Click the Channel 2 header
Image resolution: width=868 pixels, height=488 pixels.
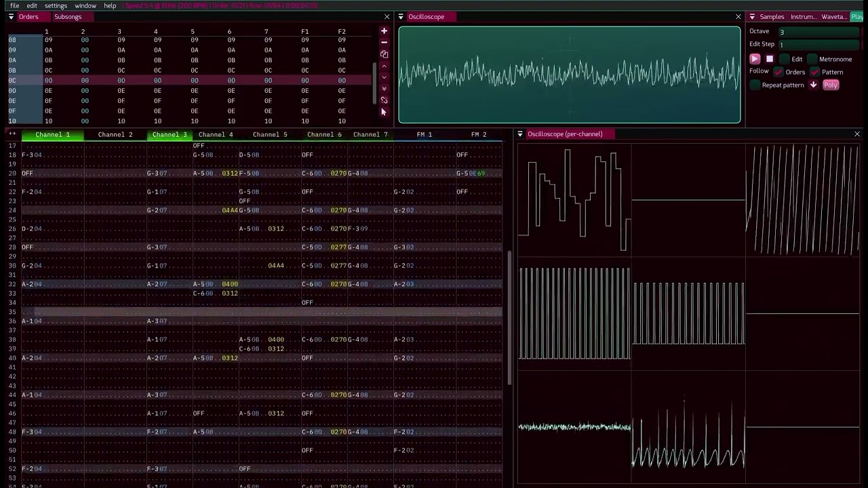tap(115, 134)
